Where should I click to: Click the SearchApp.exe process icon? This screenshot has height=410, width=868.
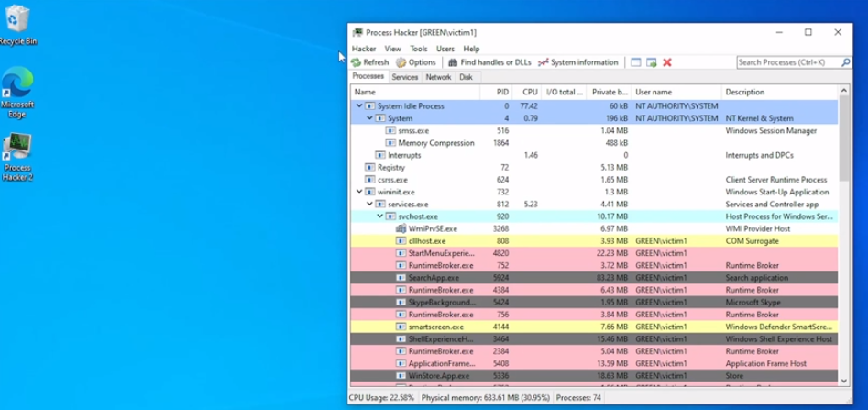[x=401, y=278]
